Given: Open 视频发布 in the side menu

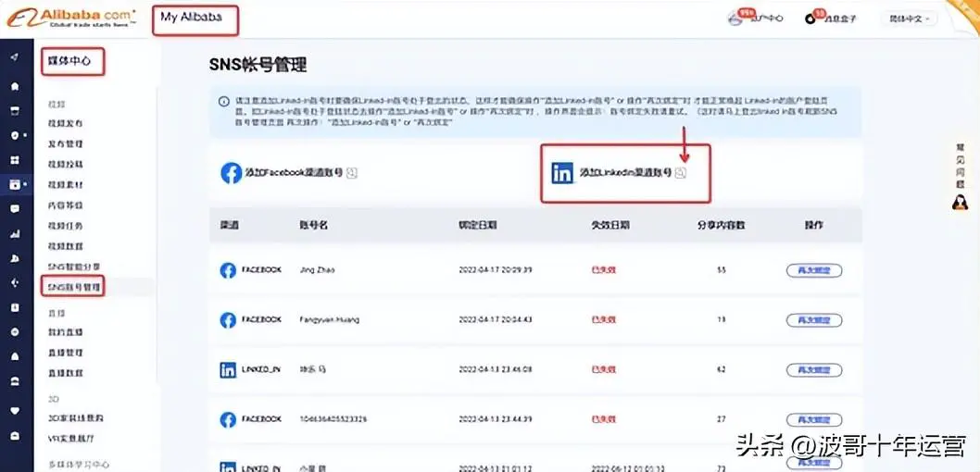Looking at the screenshot, I should pyautogui.click(x=65, y=123).
